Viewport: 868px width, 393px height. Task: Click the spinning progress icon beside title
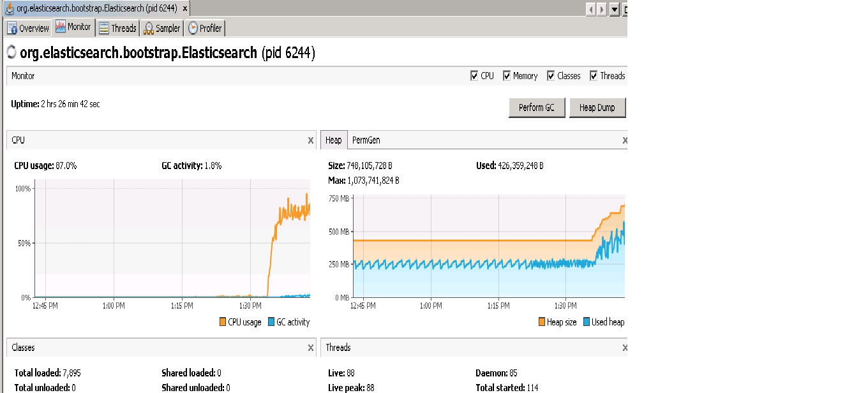pyautogui.click(x=11, y=52)
